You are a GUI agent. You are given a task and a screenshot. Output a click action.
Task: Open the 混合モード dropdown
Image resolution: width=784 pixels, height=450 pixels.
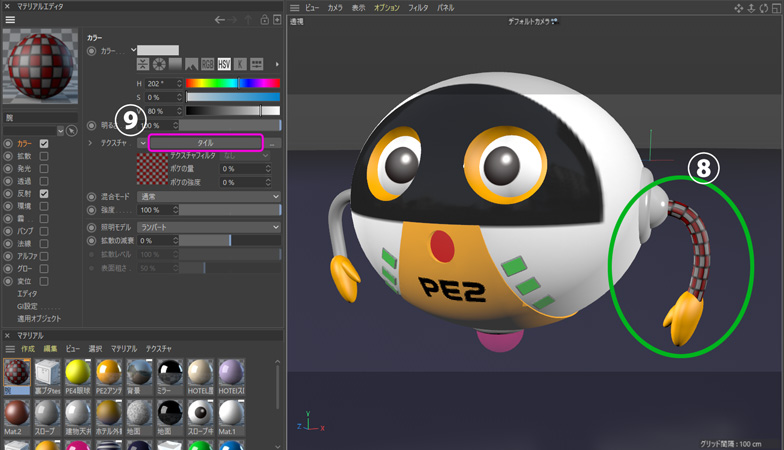pyautogui.click(x=209, y=197)
